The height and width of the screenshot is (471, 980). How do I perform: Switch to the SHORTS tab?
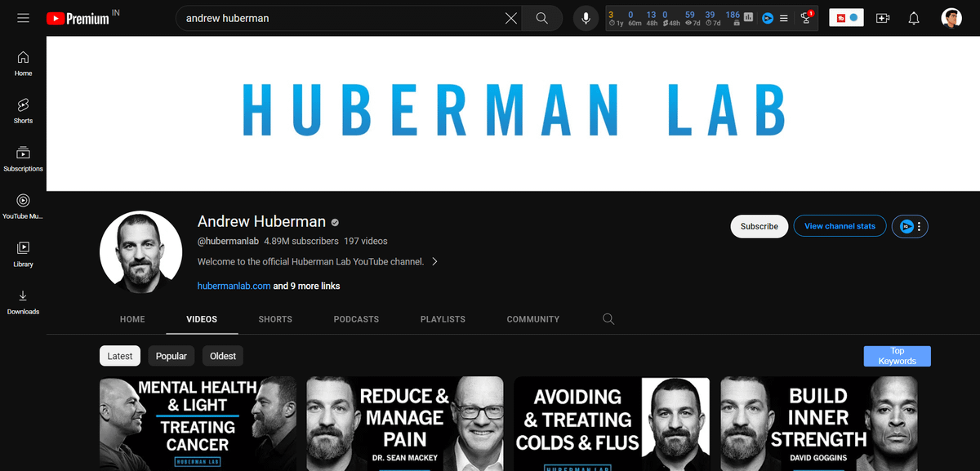[275, 319]
